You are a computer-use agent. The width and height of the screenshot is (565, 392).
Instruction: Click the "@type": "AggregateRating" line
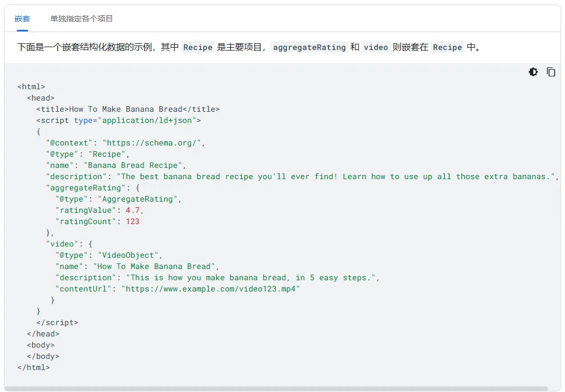[119, 199]
